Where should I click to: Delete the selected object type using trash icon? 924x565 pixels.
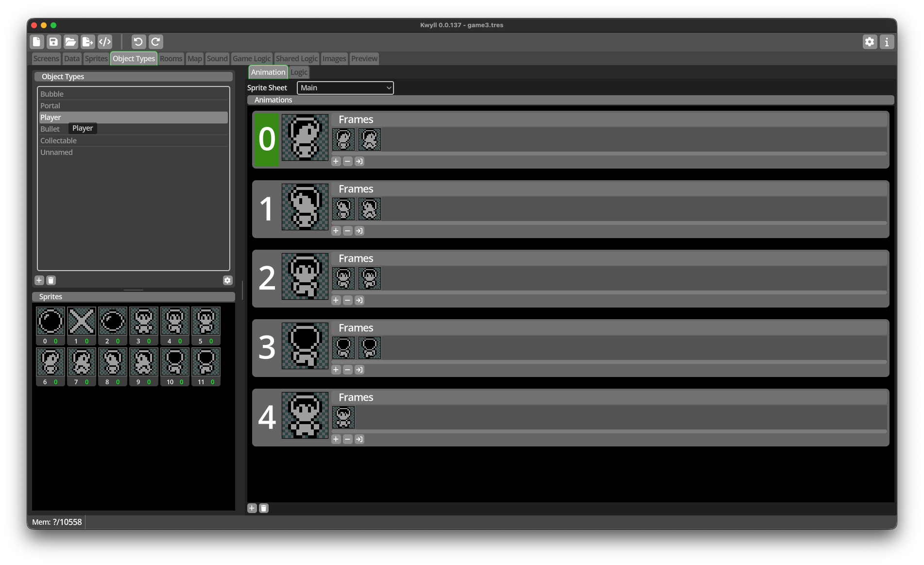point(51,280)
